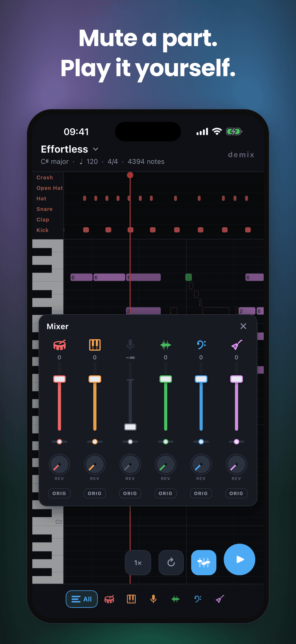Screen dimensions: 296x644
Task: Click the restart loop arrow button
Action: (171, 563)
